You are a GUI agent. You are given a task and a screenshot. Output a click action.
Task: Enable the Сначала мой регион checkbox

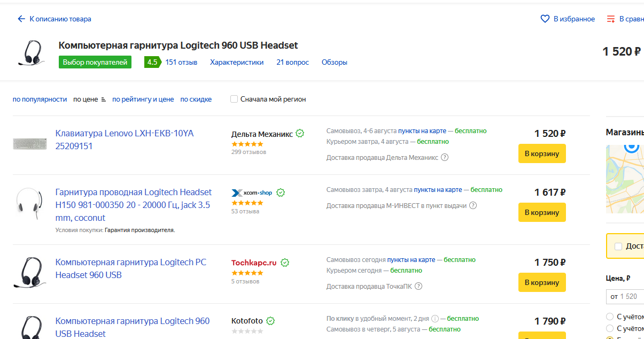(x=234, y=99)
